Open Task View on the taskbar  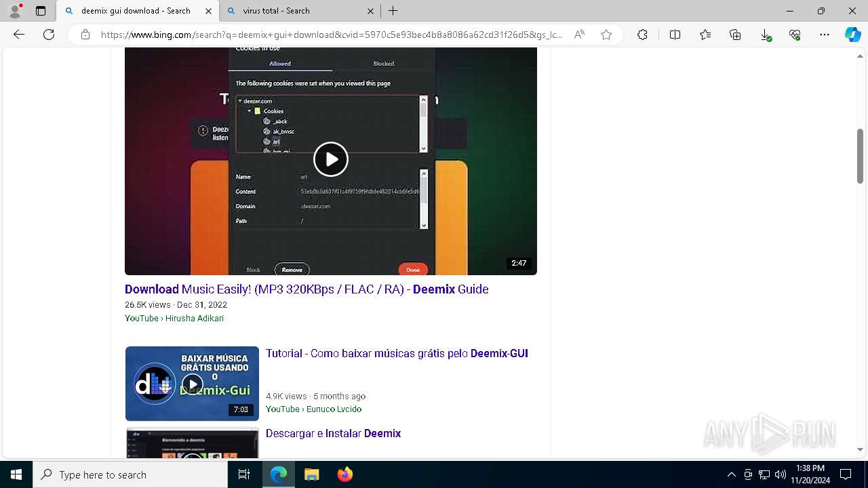pos(244,474)
